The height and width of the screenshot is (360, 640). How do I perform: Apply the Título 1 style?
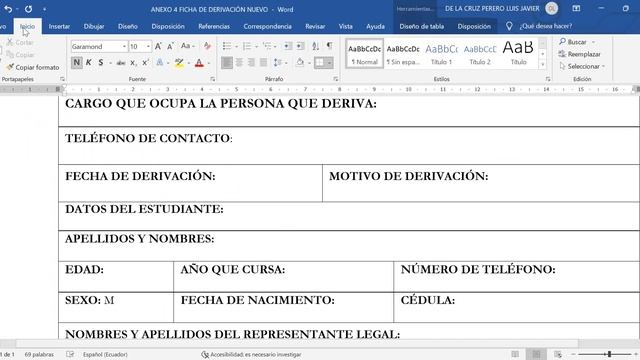click(x=441, y=53)
